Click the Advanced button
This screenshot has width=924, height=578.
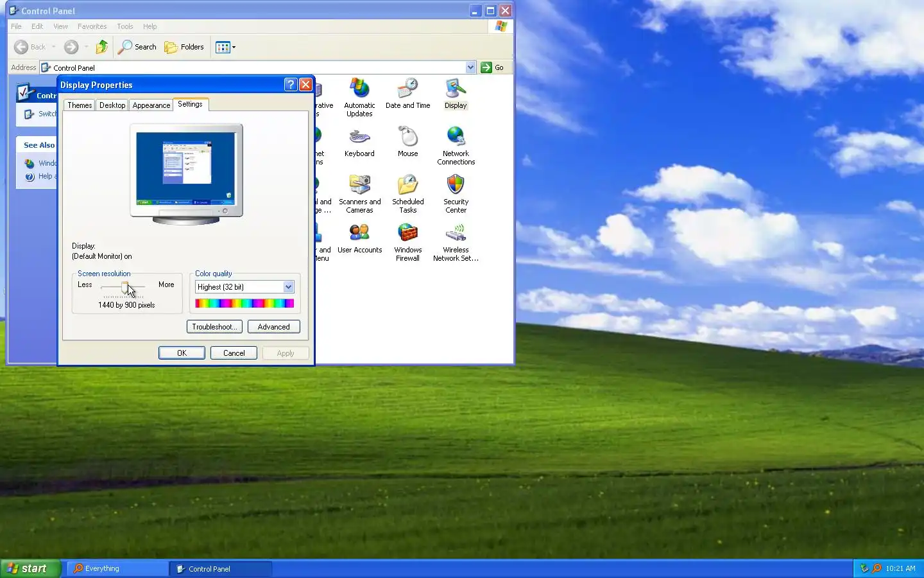pyautogui.click(x=274, y=327)
